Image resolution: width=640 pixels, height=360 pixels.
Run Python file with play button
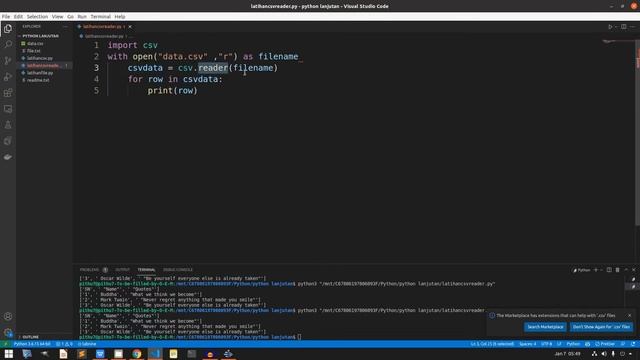(x=610, y=27)
